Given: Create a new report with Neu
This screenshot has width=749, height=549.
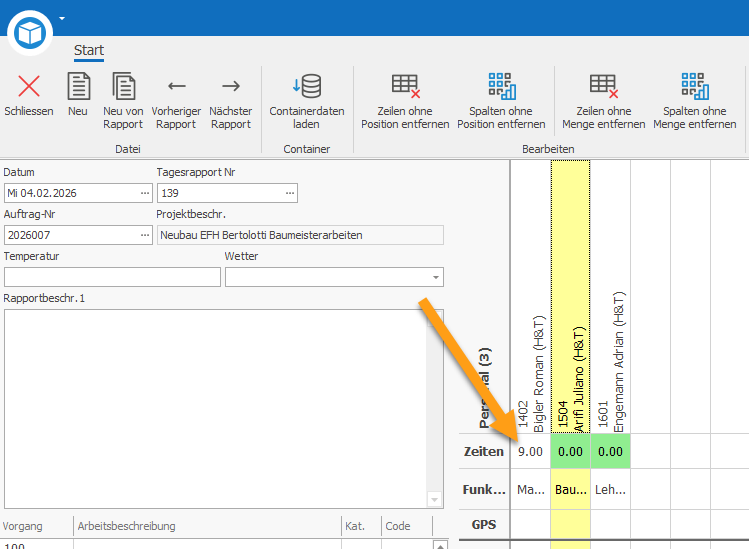Looking at the screenshot, I should click(x=78, y=86).
